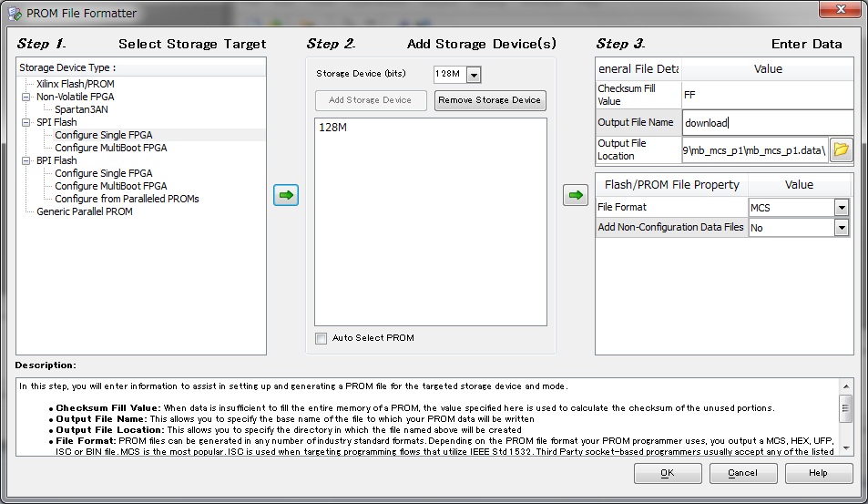
Task: Select Configure MultiBoot FPGA under SPI Flash
Action: coord(111,148)
